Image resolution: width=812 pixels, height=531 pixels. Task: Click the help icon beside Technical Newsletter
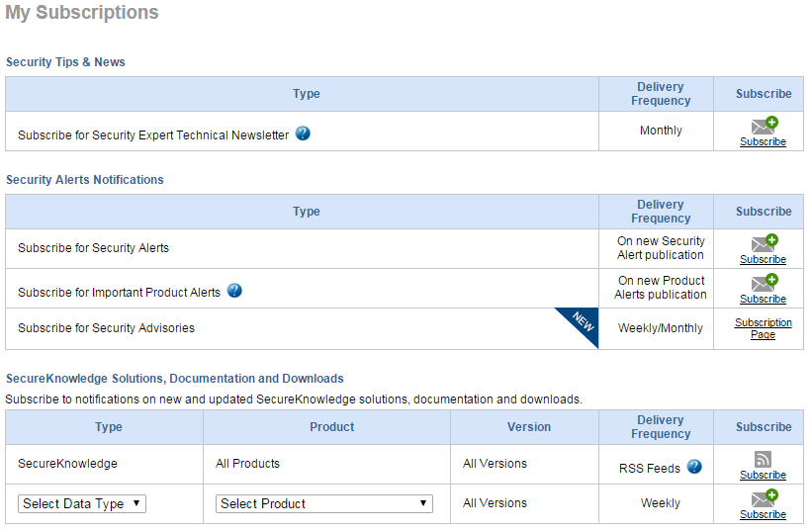click(x=303, y=133)
